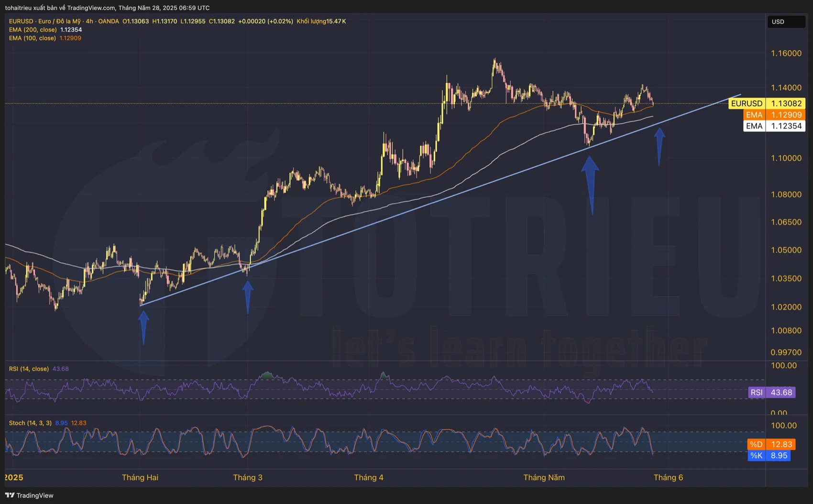Viewport: 813px width, 504px height.
Task: Click the Khối lượng 15.47K volume text
Action: tap(321, 21)
